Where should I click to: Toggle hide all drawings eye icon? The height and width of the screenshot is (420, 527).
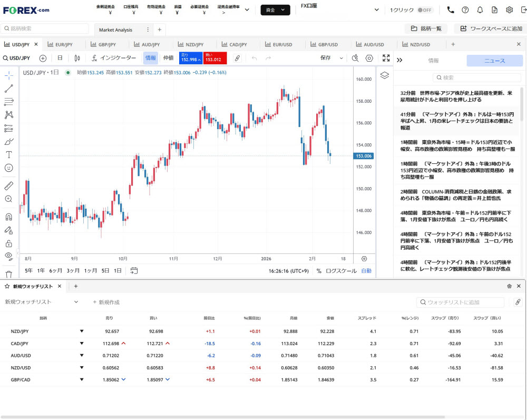[9, 256]
